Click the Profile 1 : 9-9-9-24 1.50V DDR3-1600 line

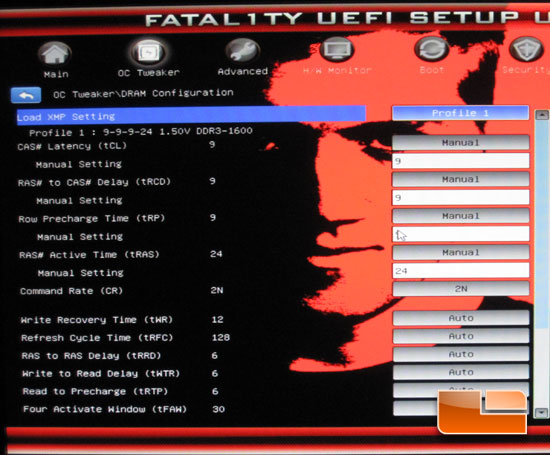point(141,132)
